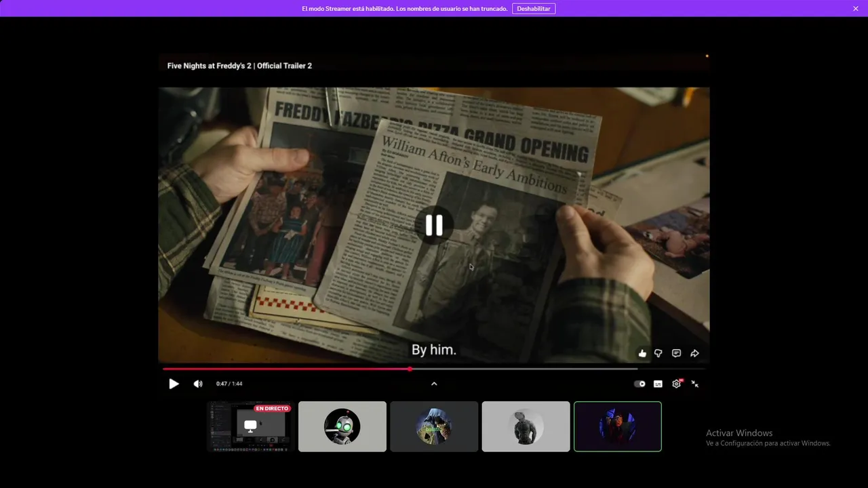The image size is (868, 488).
Task: Like the video with the thumbs-up icon
Action: click(642, 353)
